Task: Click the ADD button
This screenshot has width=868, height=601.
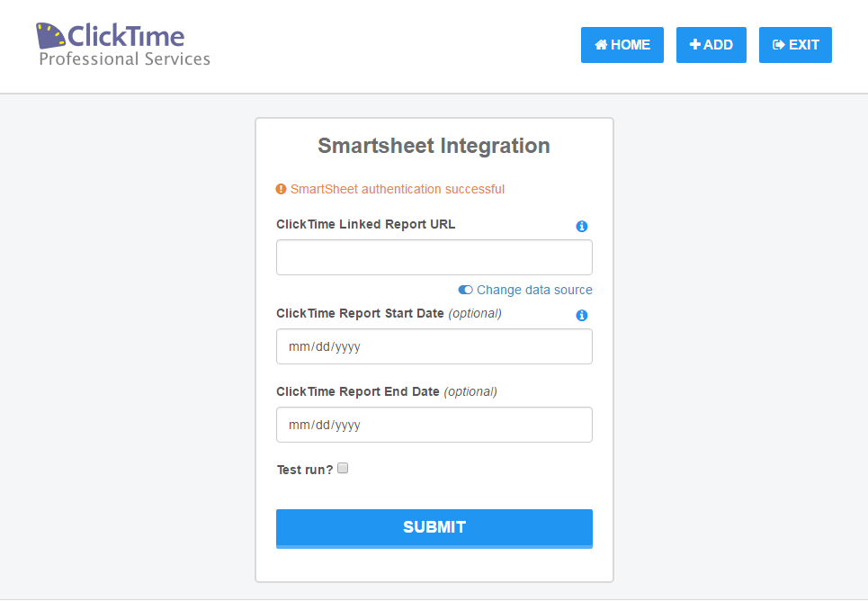Action: (x=711, y=44)
